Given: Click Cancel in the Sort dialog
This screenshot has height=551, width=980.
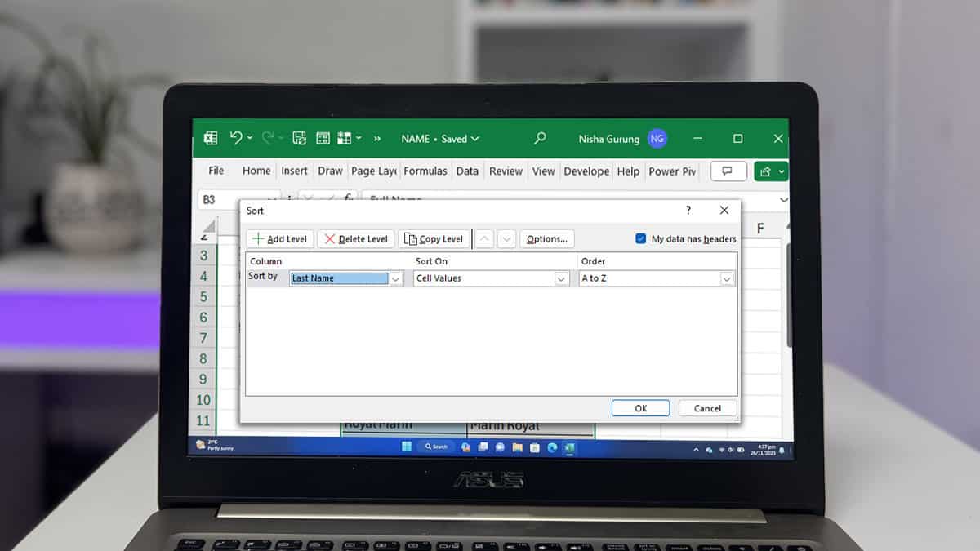Looking at the screenshot, I should click(x=707, y=408).
